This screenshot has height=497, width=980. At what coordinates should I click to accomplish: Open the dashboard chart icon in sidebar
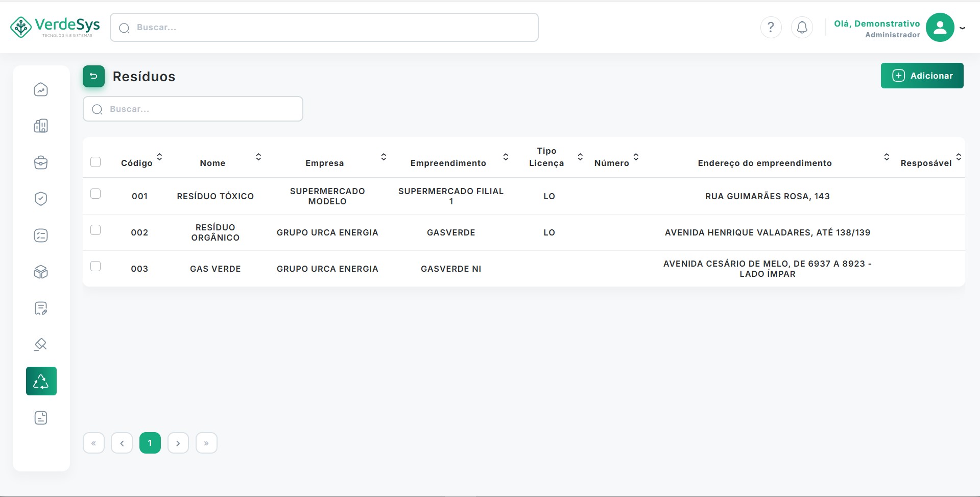tap(41, 90)
